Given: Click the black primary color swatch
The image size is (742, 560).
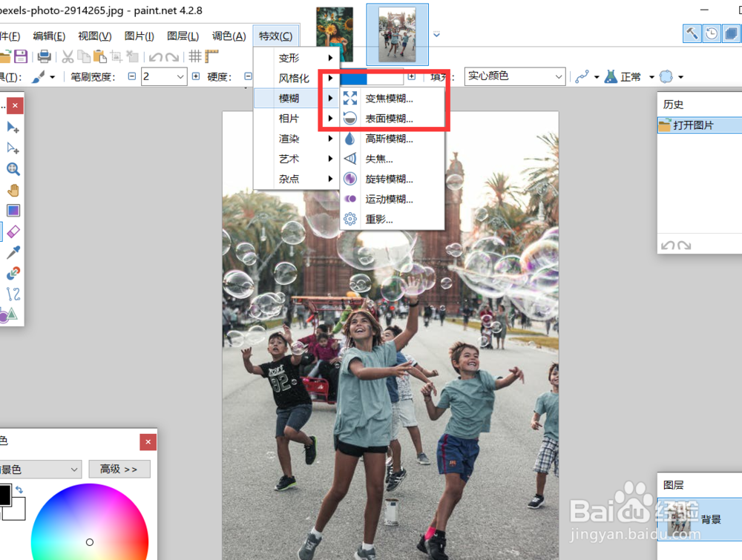Looking at the screenshot, I should (4, 495).
